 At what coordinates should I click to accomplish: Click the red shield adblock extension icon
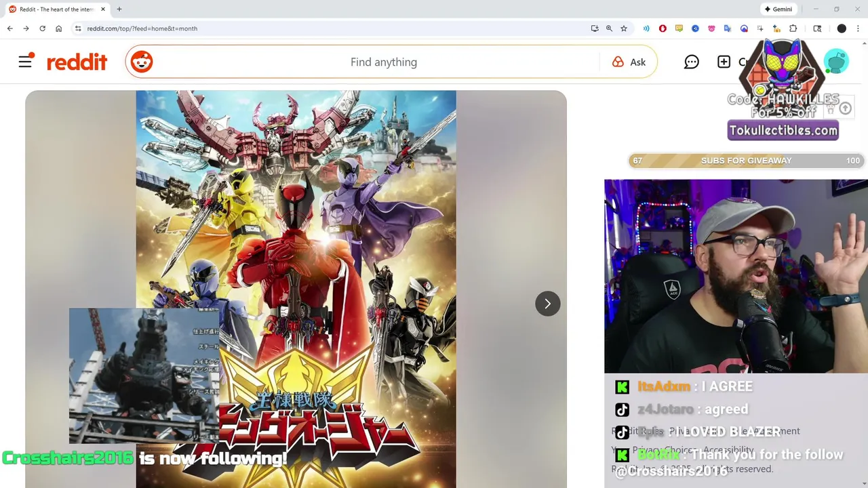tap(663, 28)
